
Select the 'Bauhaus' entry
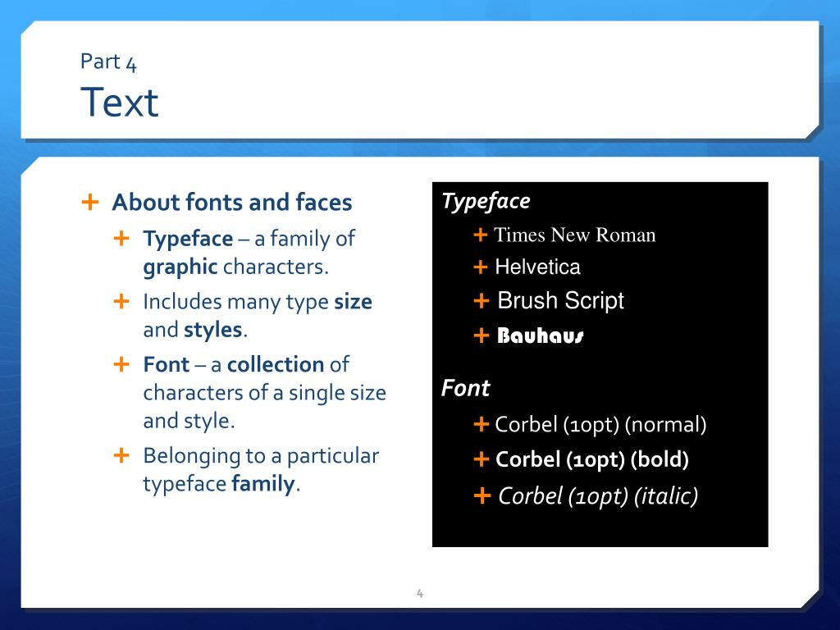tap(541, 336)
